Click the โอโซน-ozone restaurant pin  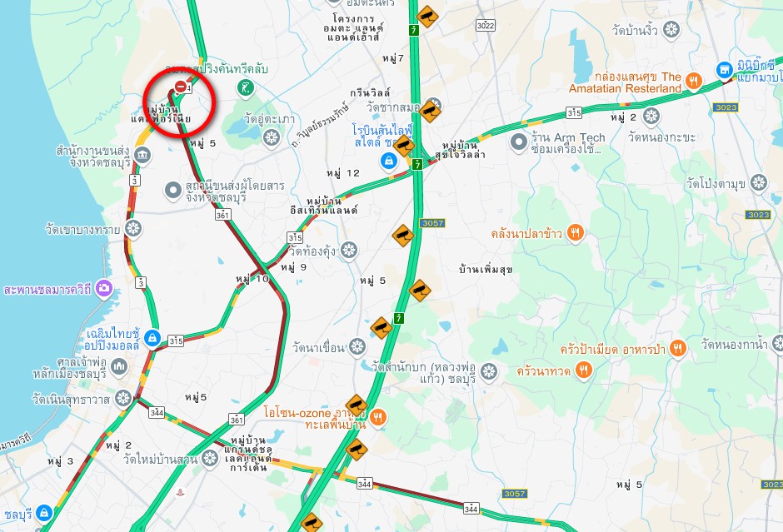tap(378, 417)
